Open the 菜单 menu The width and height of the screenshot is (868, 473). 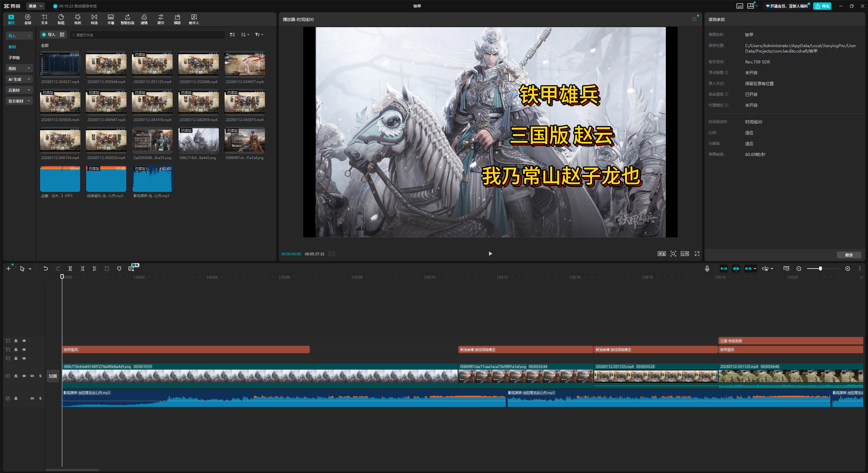(x=35, y=6)
